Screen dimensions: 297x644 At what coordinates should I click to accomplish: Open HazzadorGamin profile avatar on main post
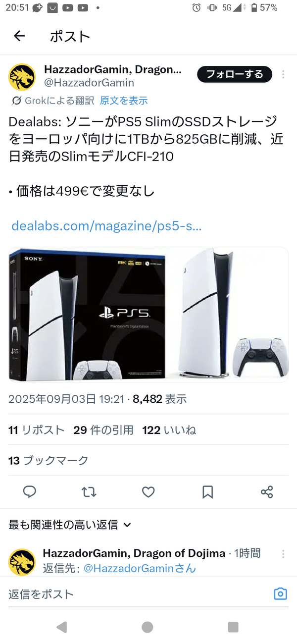click(22, 77)
